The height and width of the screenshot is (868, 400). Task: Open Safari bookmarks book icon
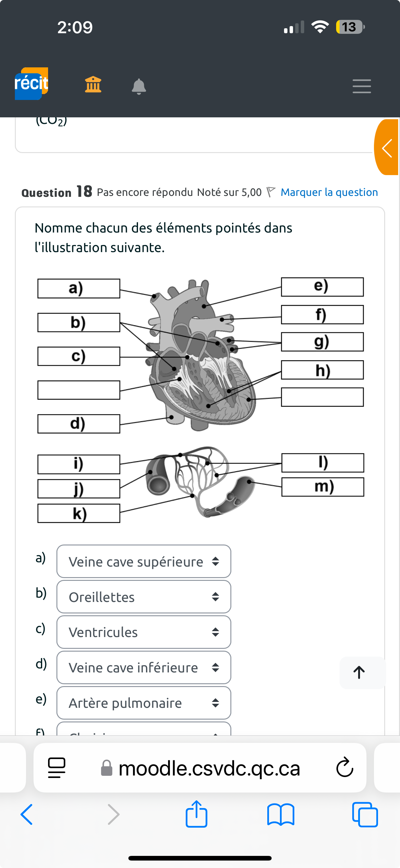[x=281, y=815]
